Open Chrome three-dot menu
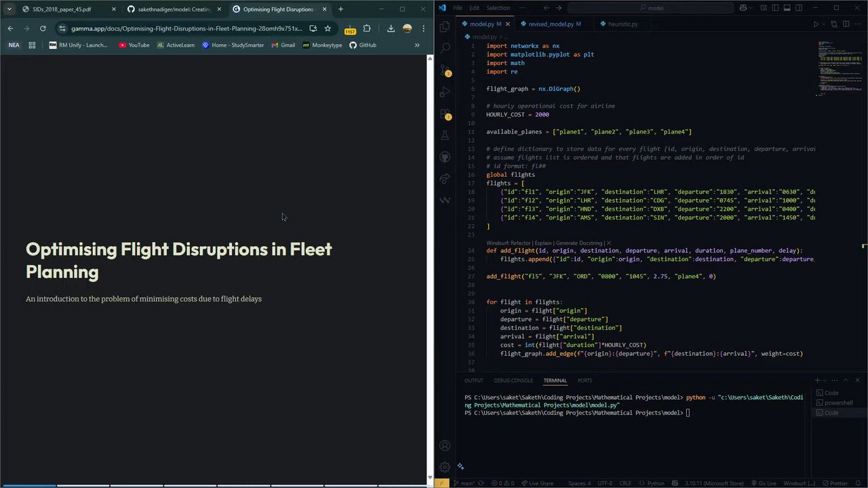 pos(423,28)
